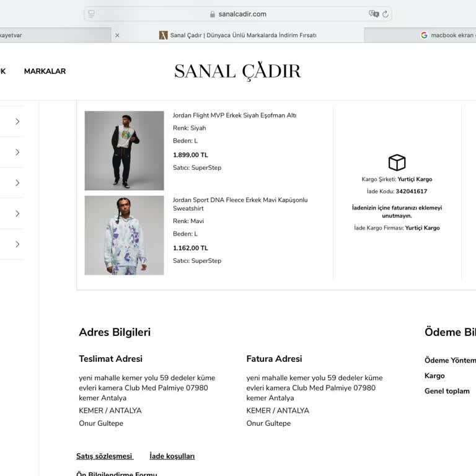The image size is (476, 476).
Task: Click the sanalcadir.com address bar
Action: pyautogui.click(x=238, y=14)
